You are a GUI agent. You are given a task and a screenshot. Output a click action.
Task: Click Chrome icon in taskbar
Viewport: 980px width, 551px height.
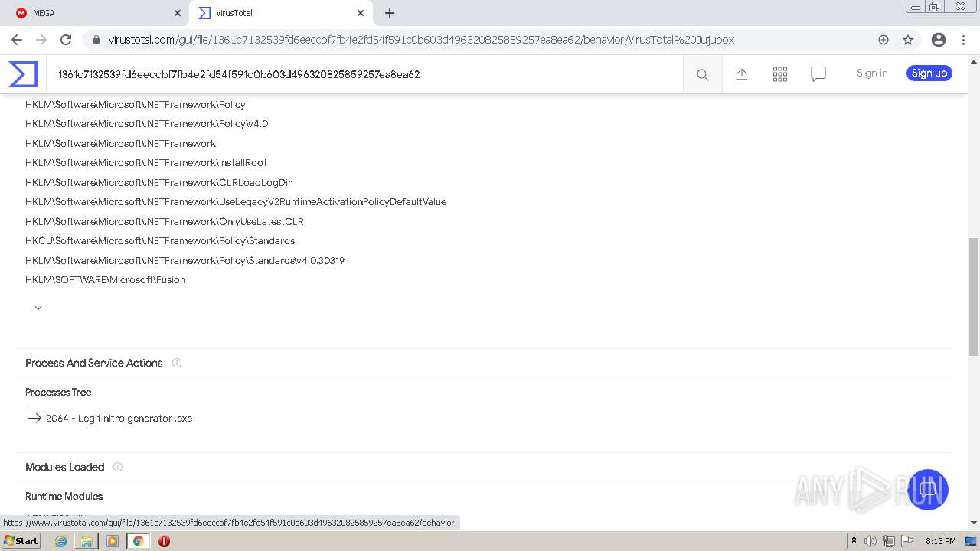(x=139, y=541)
